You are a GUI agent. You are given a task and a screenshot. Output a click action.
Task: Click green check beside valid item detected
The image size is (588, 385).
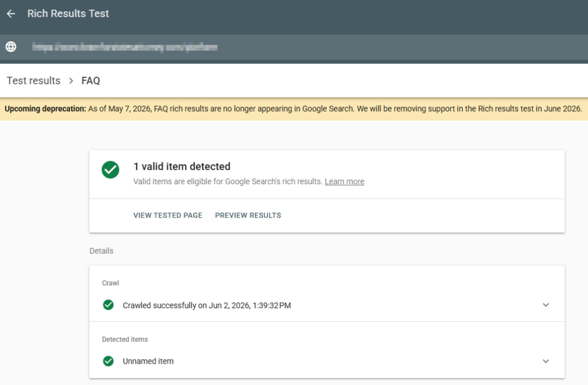[110, 169]
